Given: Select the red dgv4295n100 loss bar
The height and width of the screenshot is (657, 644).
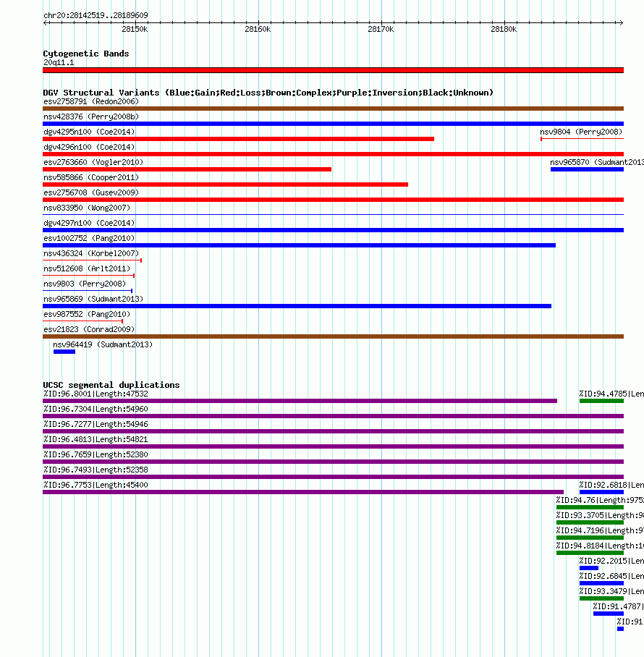Looking at the screenshot, I should 238,139.
